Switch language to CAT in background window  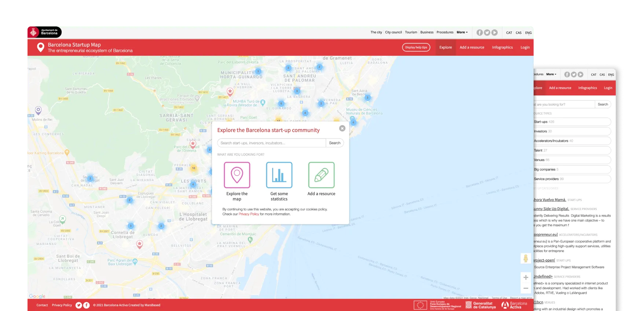(593, 75)
